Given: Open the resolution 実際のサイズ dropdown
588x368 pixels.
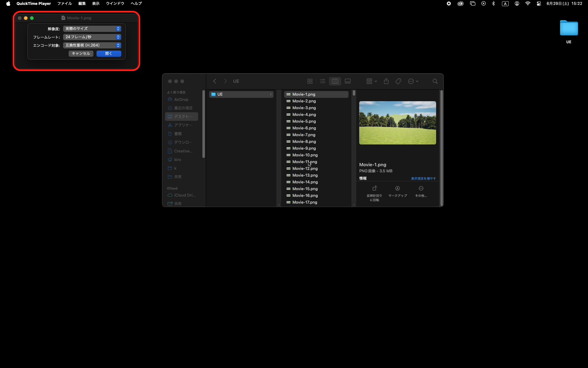Looking at the screenshot, I should click(92, 29).
